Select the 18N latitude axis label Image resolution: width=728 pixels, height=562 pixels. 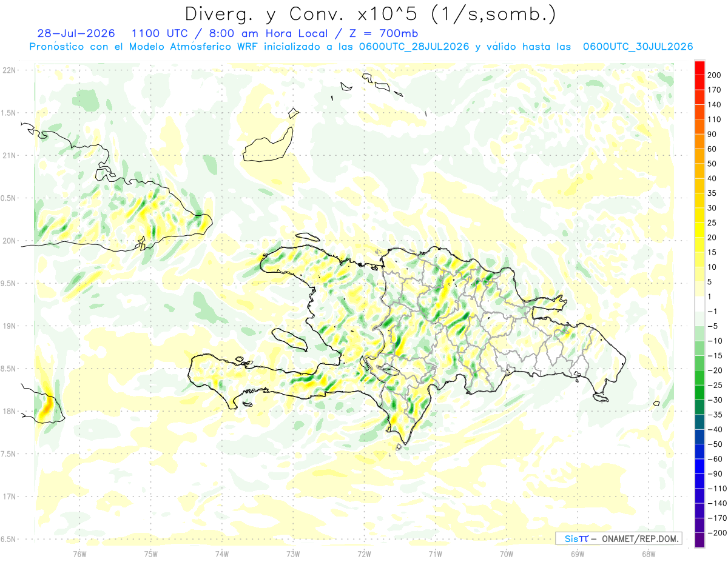(x=10, y=411)
